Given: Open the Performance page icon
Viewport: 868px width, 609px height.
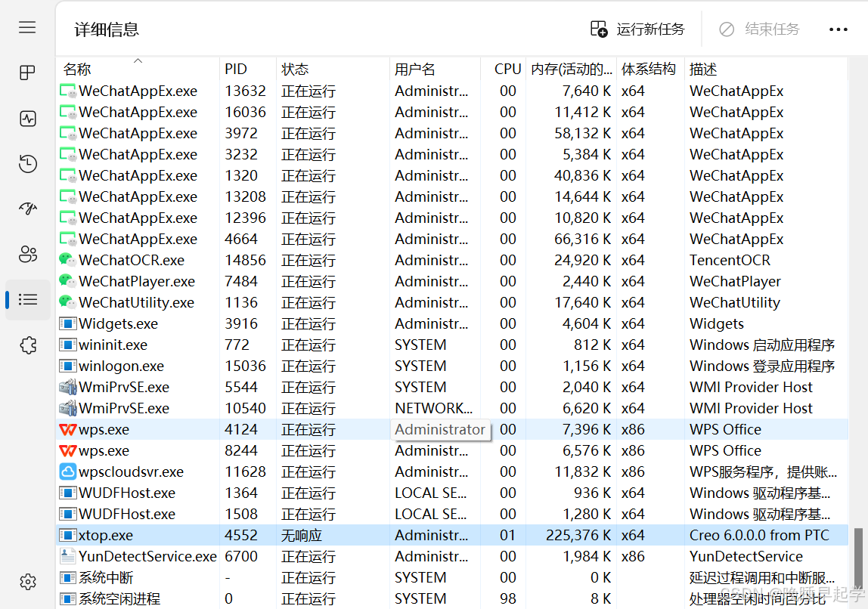Looking at the screenshot, I should pos(28,119).
